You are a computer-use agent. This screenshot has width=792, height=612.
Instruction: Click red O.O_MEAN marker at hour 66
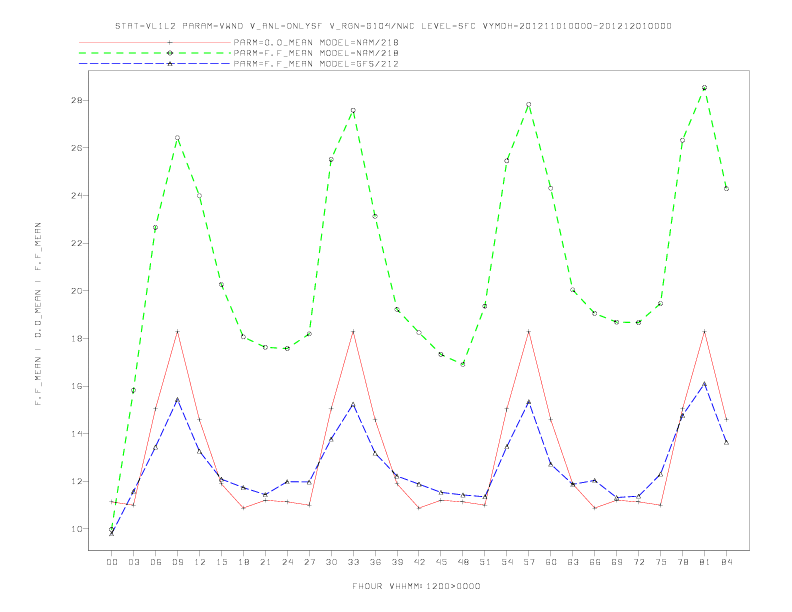point(595,508)
